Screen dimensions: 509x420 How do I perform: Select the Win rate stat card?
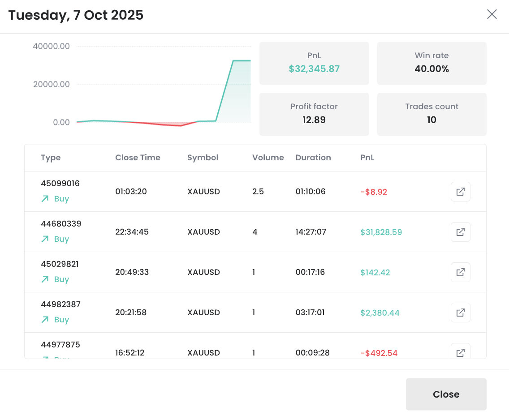[x=431, y=63]
